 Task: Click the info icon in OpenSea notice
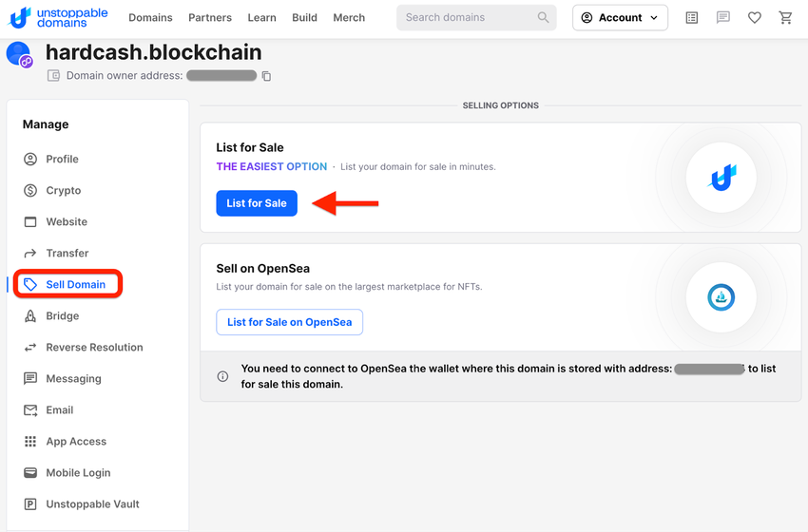(x=222, y=376)
